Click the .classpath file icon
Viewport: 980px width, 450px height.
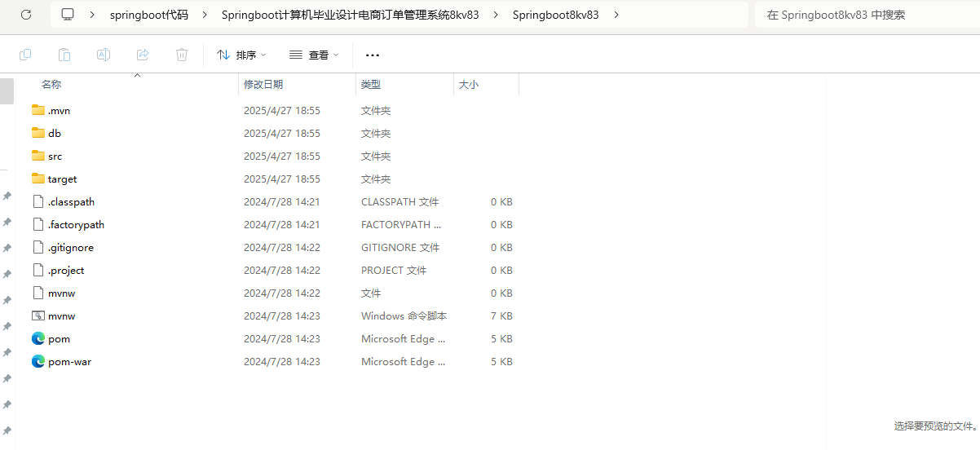click(x=38, y=201)
